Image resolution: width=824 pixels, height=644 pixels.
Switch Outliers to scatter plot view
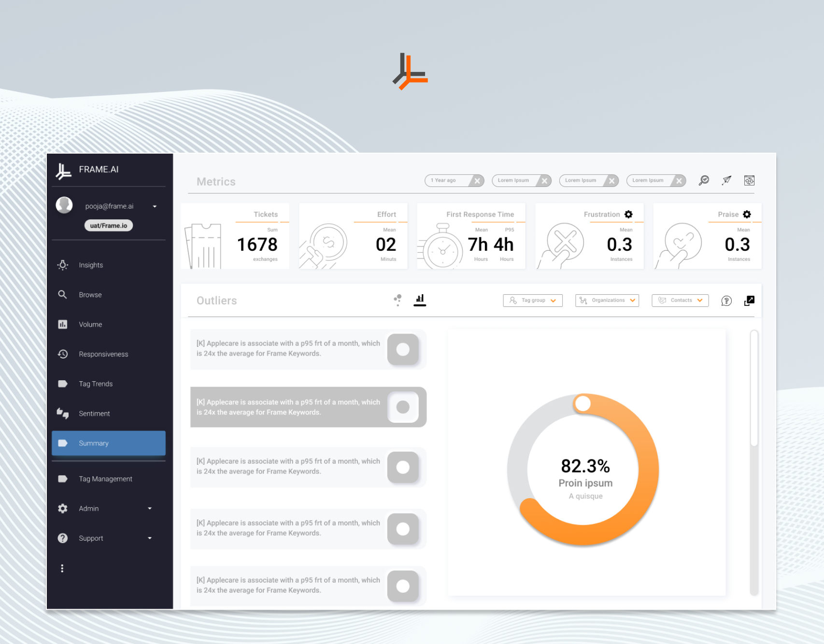tap(398, 300)
